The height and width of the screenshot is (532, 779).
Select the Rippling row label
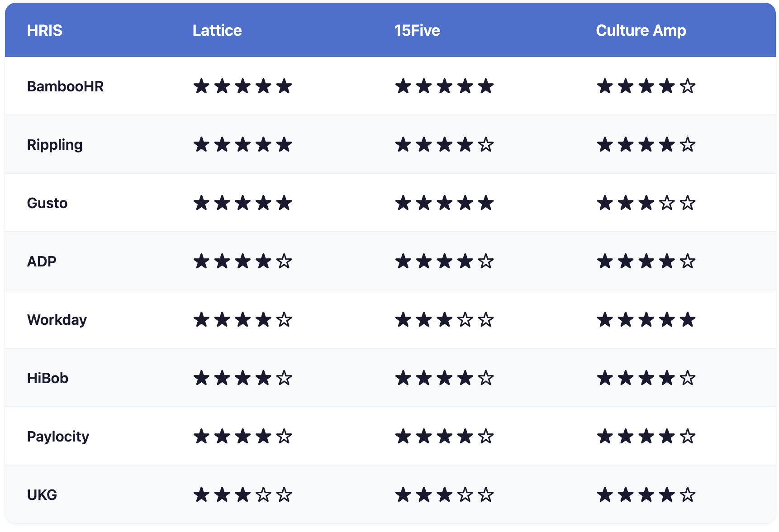pyautogui.click(x=55, y=145)
